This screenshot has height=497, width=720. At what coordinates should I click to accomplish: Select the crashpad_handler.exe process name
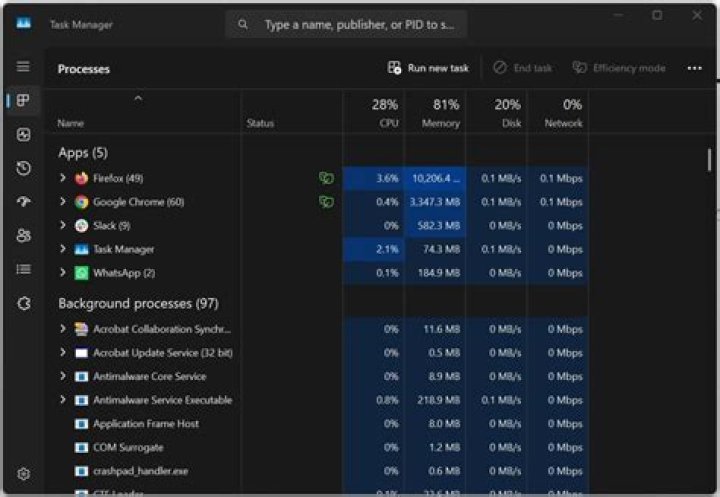pos(141,471)
